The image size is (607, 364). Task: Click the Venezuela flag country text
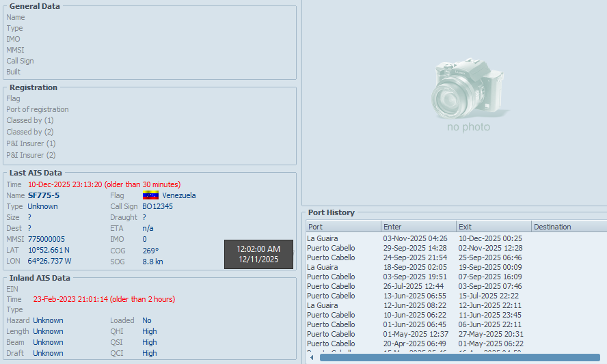(179, 195)
